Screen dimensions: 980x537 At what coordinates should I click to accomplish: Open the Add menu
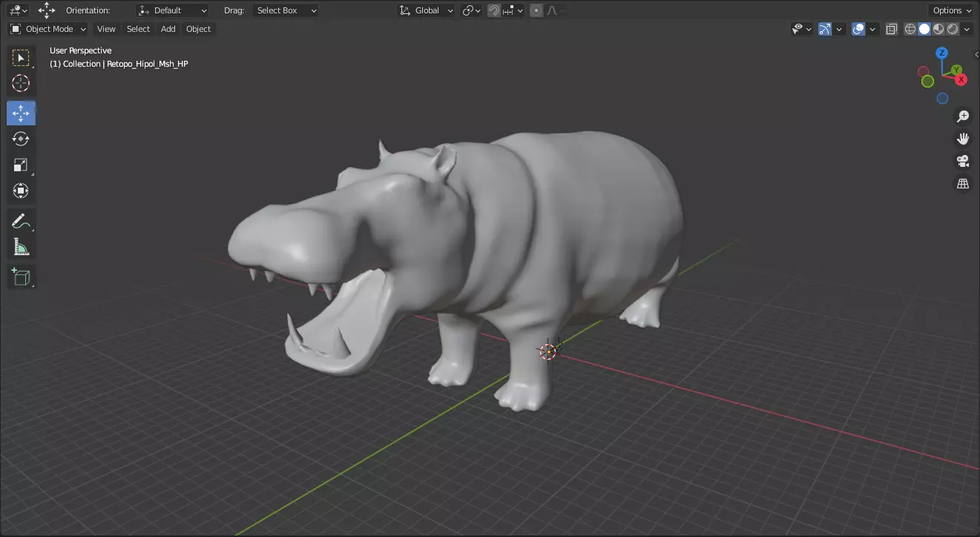168,29
